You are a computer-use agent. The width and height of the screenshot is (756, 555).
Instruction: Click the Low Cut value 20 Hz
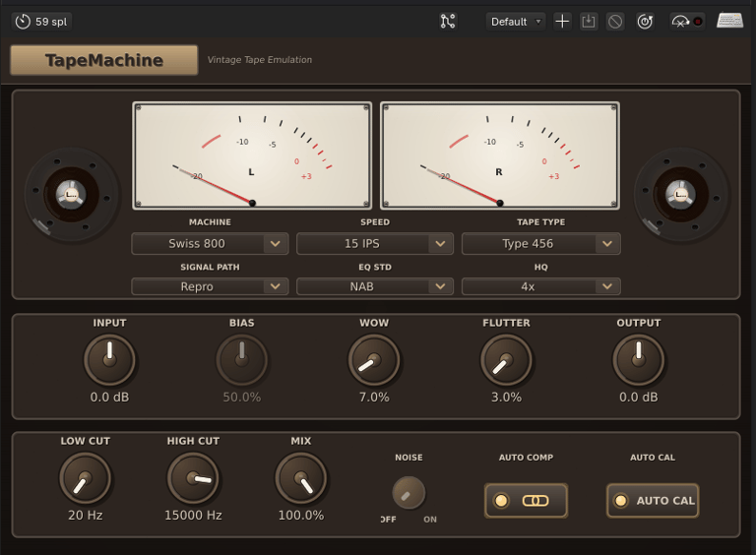pos(86,515)
